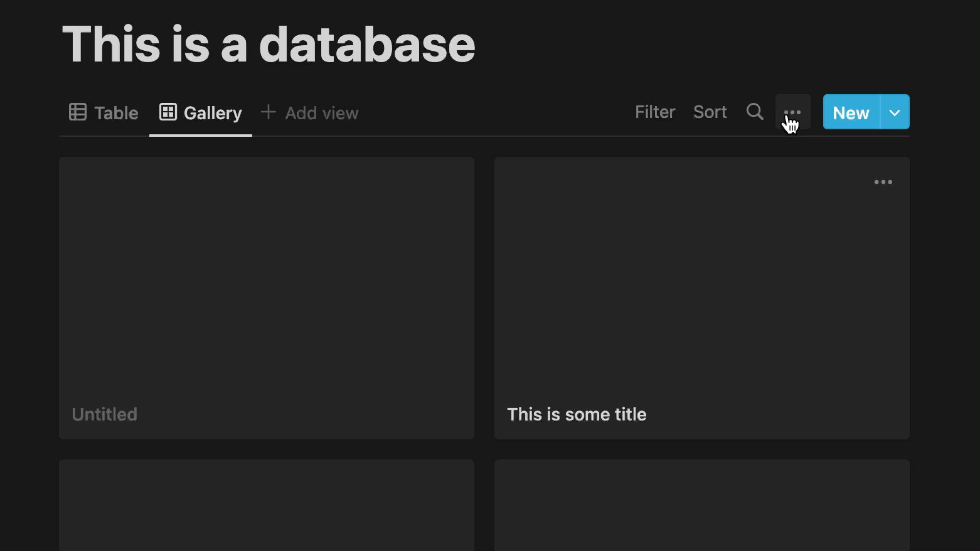Open the Sort options
The width and height of the screenshot is (980, 551).
click(710, 112)
